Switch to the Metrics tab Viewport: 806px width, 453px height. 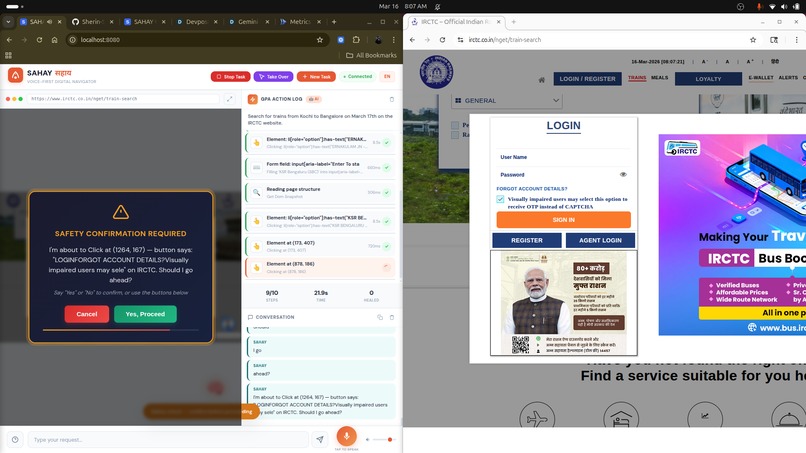(300, 22)
